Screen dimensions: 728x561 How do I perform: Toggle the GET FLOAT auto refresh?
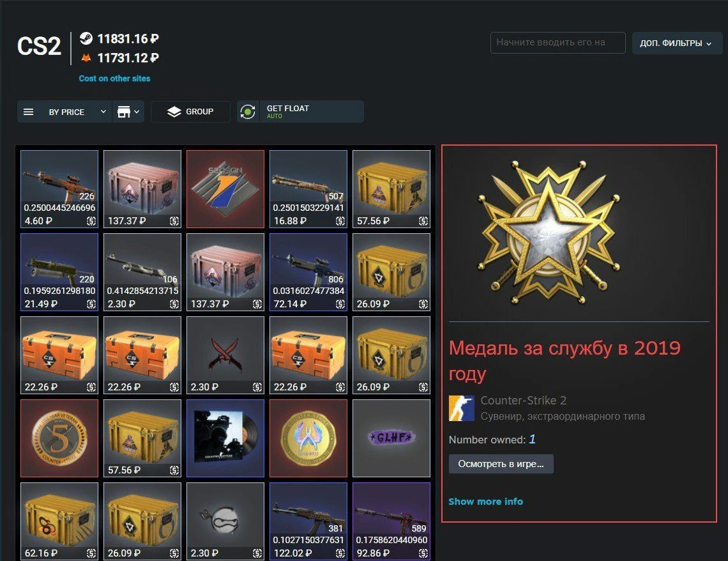[248, 112]
